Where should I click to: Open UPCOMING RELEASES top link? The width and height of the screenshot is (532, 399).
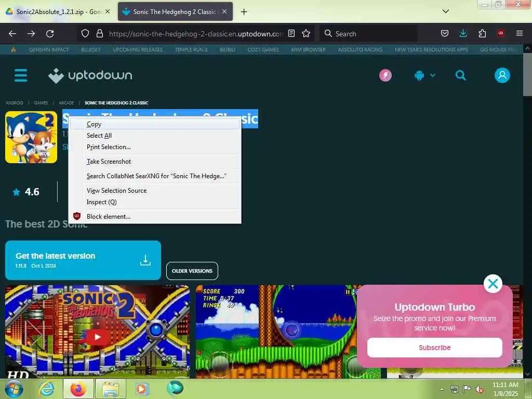[x=138, y=49]
